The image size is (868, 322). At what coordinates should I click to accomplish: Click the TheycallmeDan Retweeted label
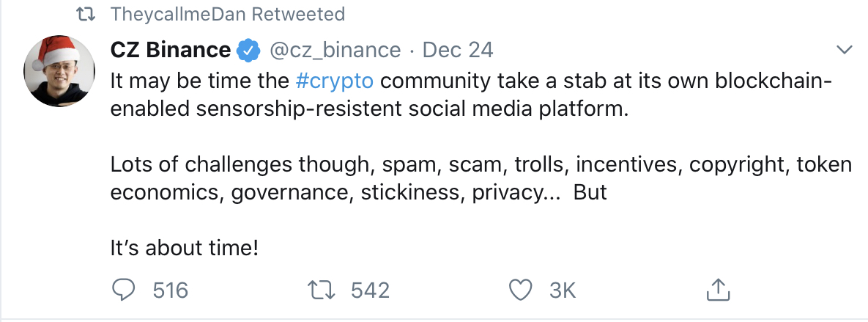pyautogui.click(x=228, y=14)
